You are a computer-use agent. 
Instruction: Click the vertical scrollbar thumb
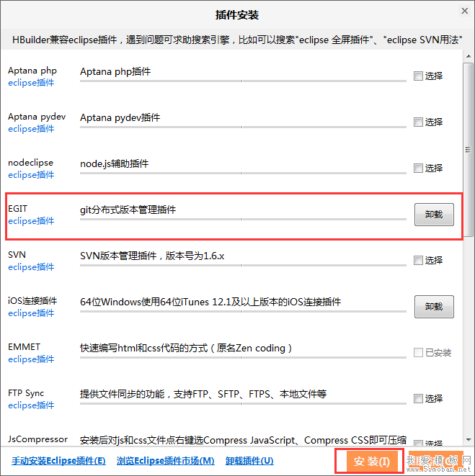pos(469,149)
